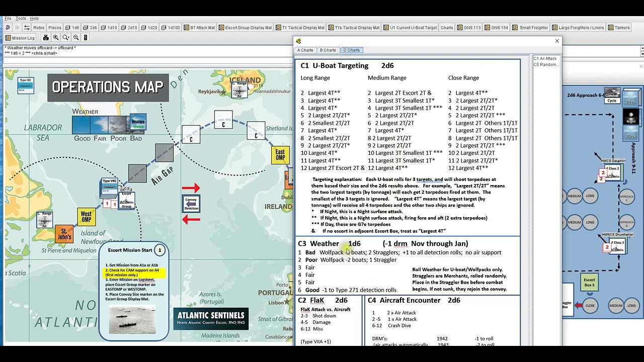
Task: Click the Convoy Direction marker
Action: coord(191,204)
